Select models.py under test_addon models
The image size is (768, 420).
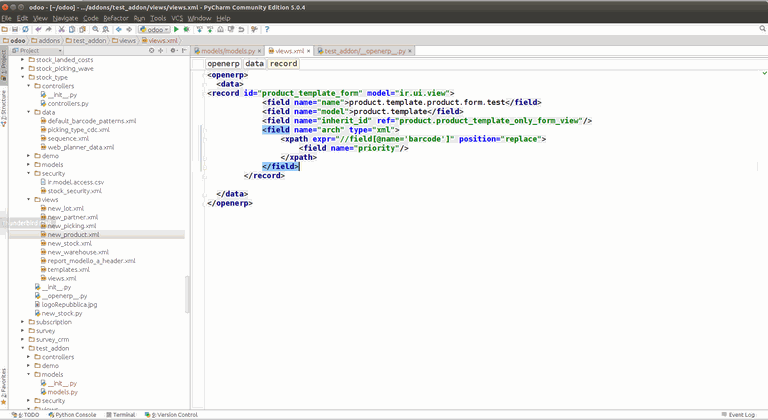click(62, 392)
